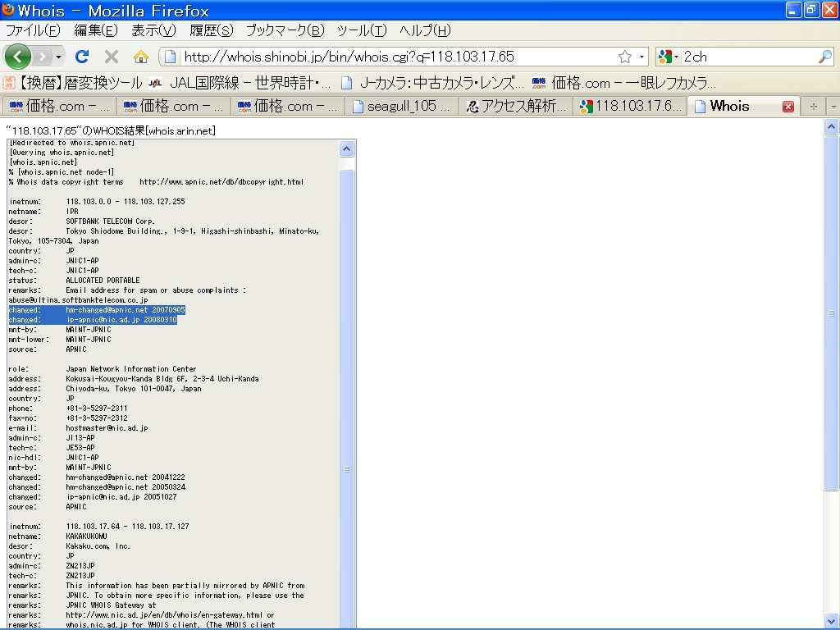Screen dimensions: 840x630
Task: Open the Google search engine selector
Action: point(668,57)
